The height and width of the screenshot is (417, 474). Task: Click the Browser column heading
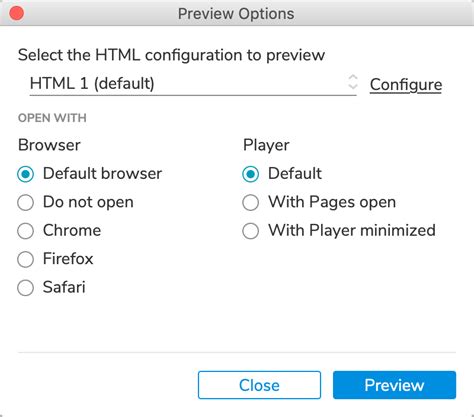pos(49,145)
